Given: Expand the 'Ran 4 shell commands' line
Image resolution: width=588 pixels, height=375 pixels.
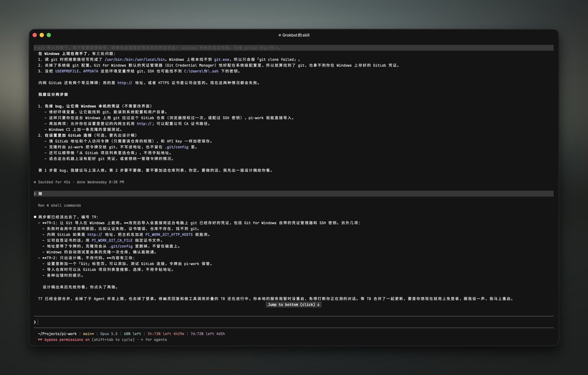Looking at the screenshot, I should point(59,205).
